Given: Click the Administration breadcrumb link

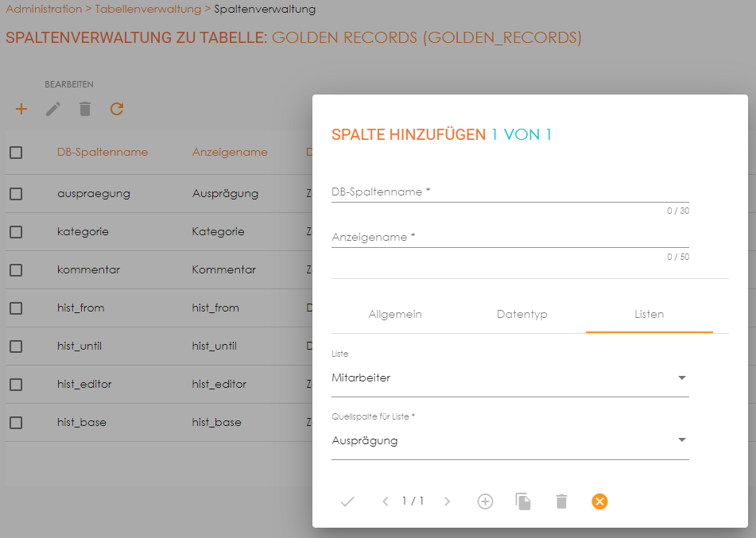Looking at the screenshot, I should [44, 10].
